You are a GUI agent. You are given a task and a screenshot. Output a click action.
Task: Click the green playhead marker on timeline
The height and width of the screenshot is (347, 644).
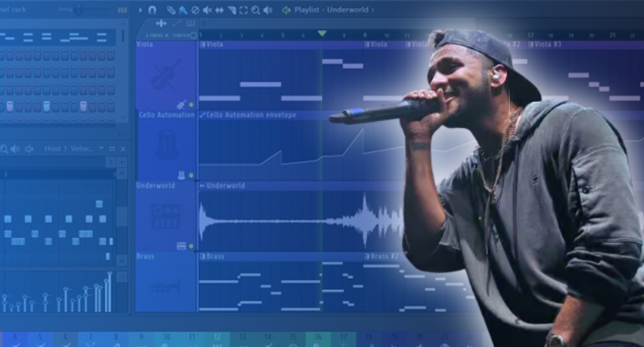point(322,34)
